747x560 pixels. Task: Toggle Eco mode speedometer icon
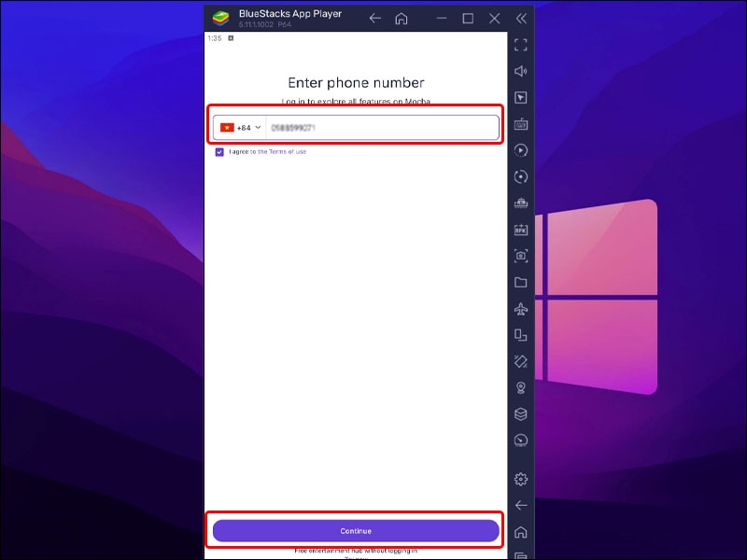(x=521, y=440)
